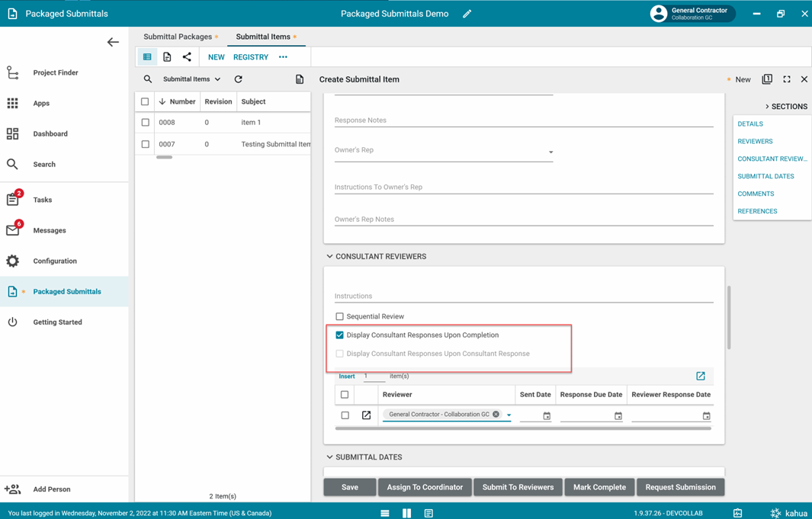Switch to the Submittal Packages tab
Viewport: 812px width, 519px height.
[x=178, y=37]
